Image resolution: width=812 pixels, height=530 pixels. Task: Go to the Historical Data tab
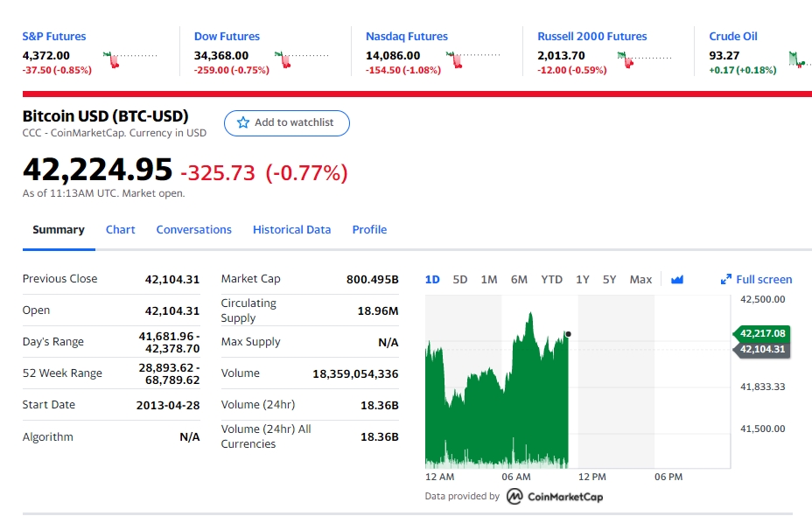pyautogui.click(x=291, y=230)
